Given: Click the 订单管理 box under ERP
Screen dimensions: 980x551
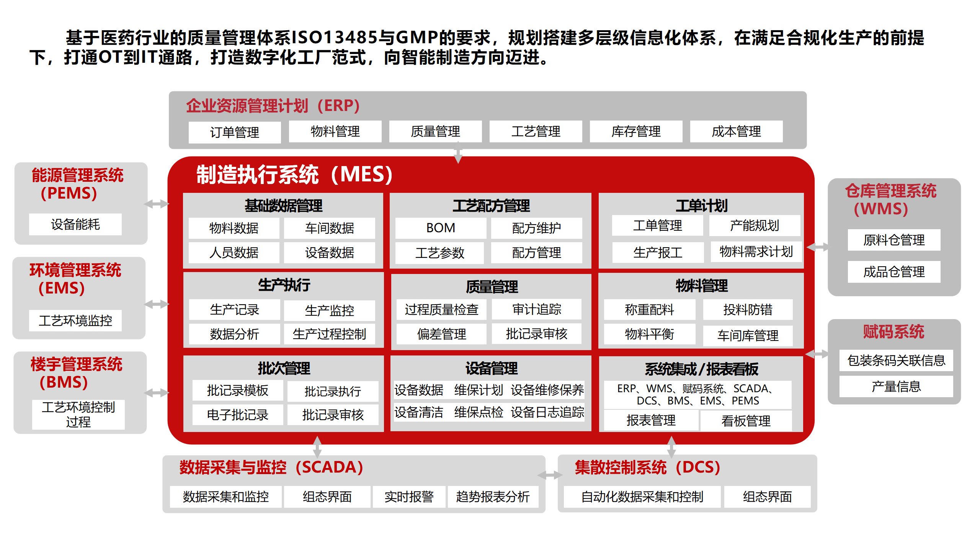Looking at the screenshot, I should 235,132.
